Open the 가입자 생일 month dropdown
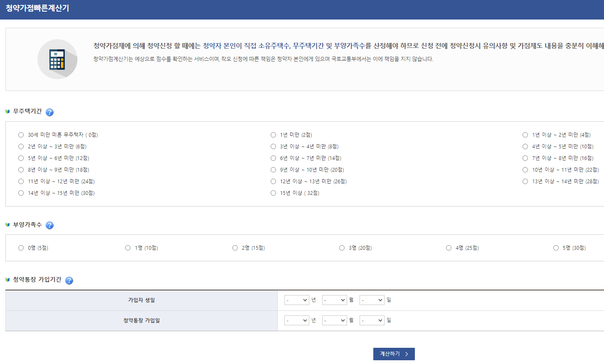Viewport: 604px width, 364px height. pos(334,300)
